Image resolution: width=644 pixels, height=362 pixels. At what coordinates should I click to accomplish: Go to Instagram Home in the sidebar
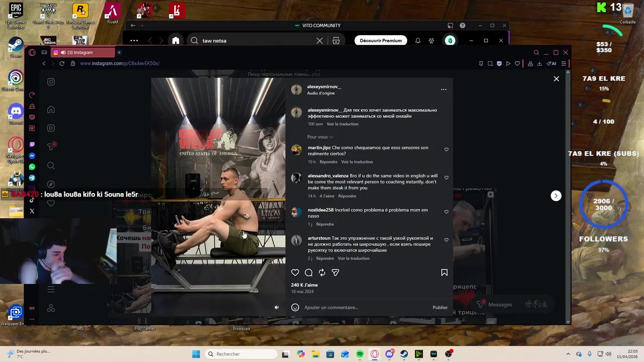51,110
